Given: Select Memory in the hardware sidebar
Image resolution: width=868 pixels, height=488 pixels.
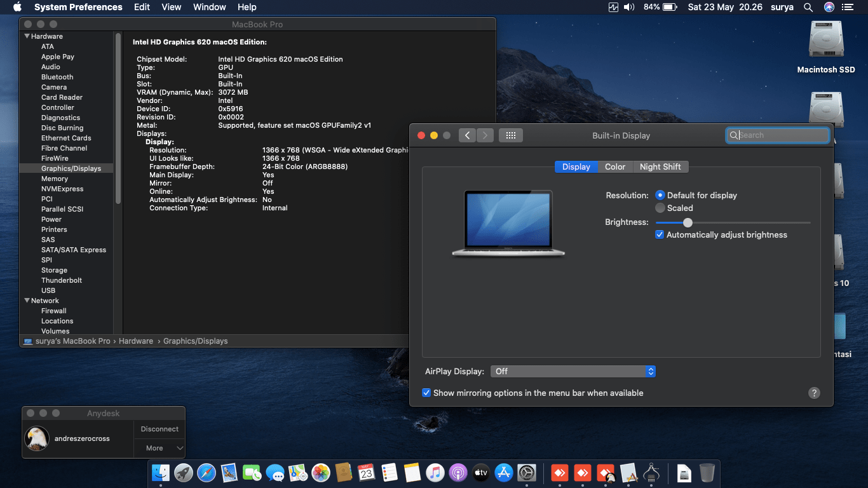Looking at the screenshot, I should pyautogui.click(x=55, y=179).
